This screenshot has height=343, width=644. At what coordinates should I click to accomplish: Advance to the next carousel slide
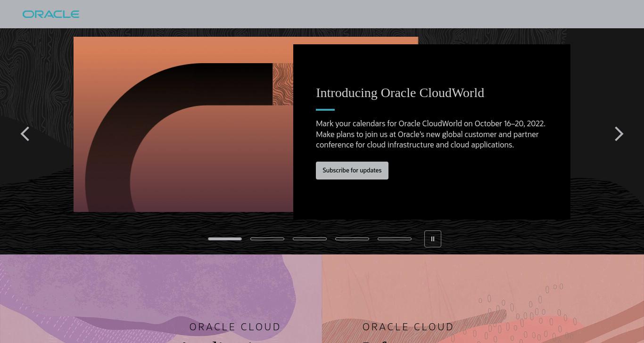pos(619,134)
